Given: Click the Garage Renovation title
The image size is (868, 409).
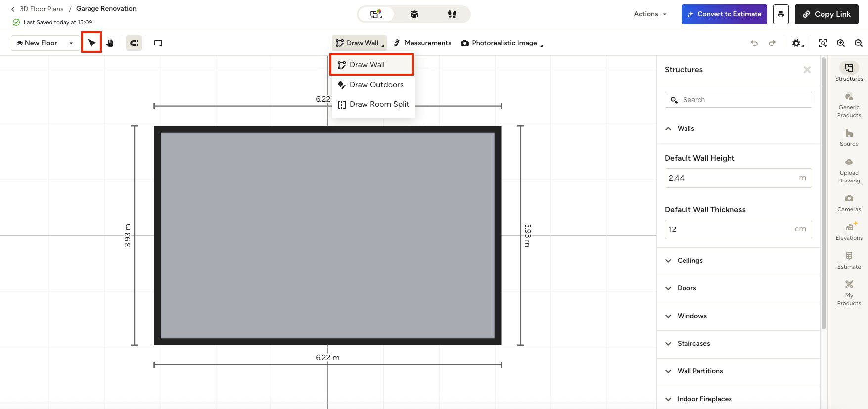Looking at the screenshot, I should coord(106,9).
